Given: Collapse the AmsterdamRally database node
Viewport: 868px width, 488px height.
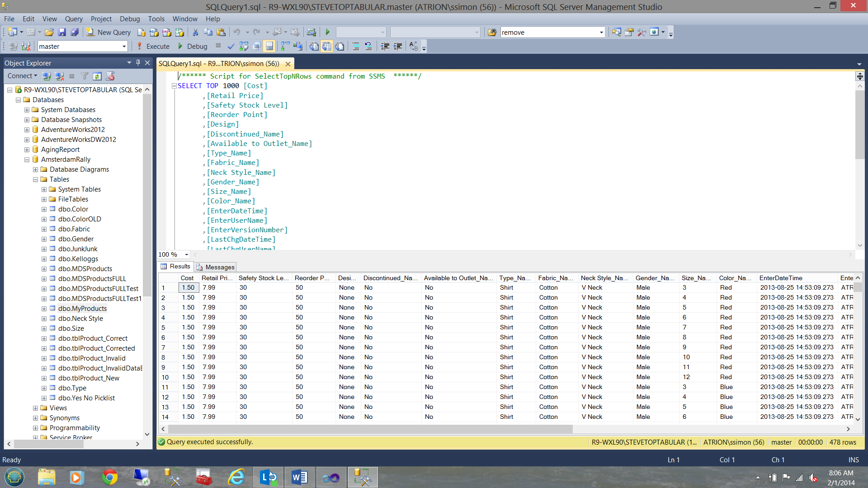Looking at the screenshot, I should click(x=27, y=160).
